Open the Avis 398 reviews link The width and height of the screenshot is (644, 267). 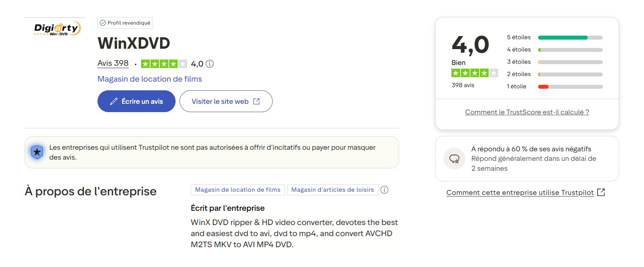click(x=113, y=63)
